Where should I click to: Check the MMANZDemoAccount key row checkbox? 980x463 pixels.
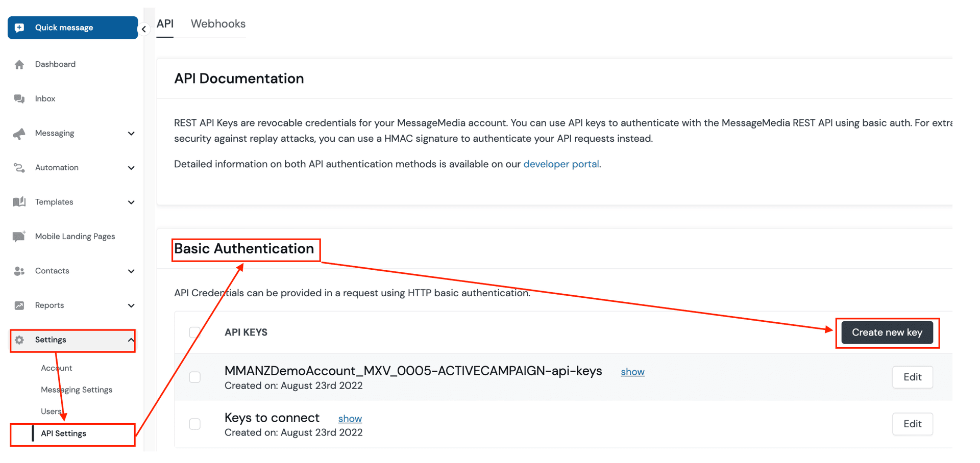[194, 377]
